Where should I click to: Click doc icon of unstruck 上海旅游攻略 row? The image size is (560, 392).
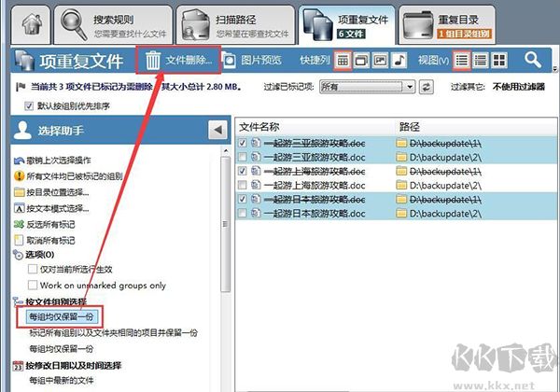click(x=256, y=186)
